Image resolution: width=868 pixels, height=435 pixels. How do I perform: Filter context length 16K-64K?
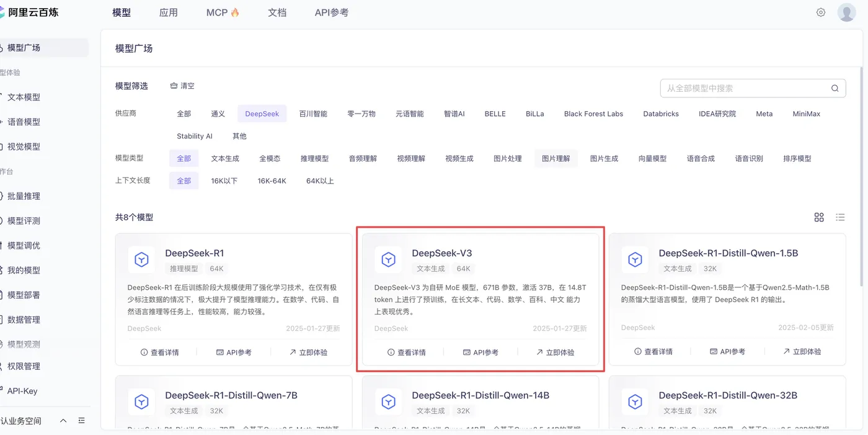pyautogui.click(x=272, y=181)
